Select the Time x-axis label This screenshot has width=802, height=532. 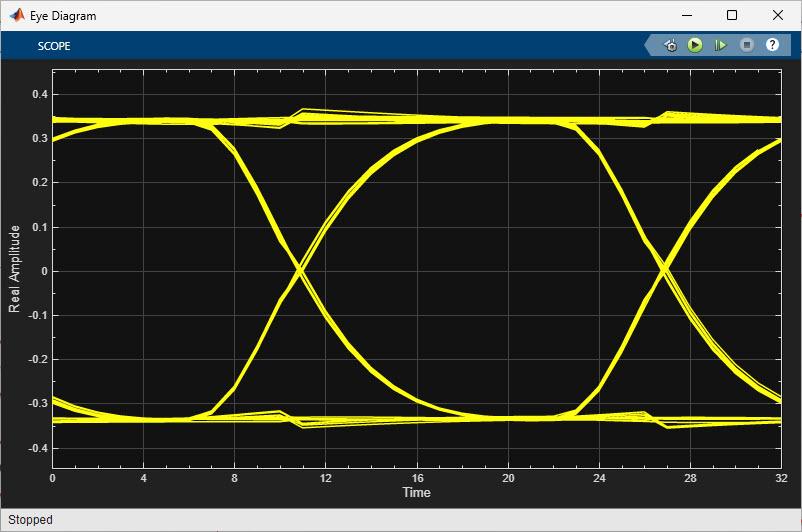pyautogui.click(x=416, y=493)
